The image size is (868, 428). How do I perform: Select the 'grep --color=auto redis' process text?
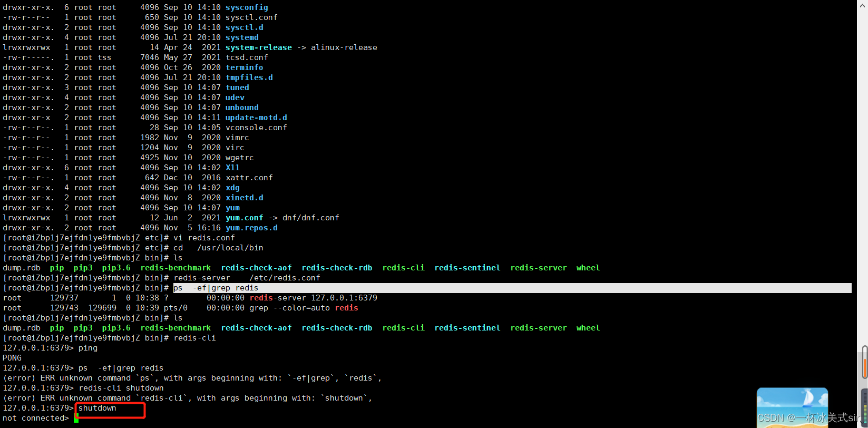304,308
